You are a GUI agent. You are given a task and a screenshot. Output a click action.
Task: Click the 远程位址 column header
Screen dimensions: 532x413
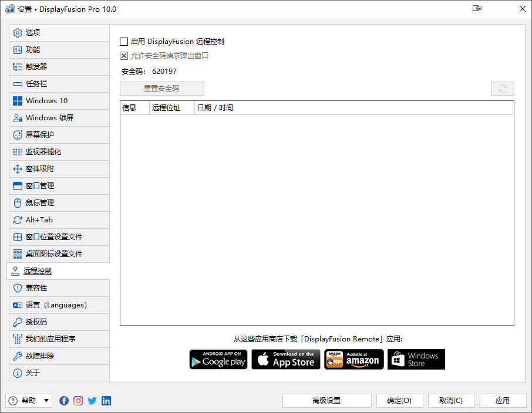(172, 108)
